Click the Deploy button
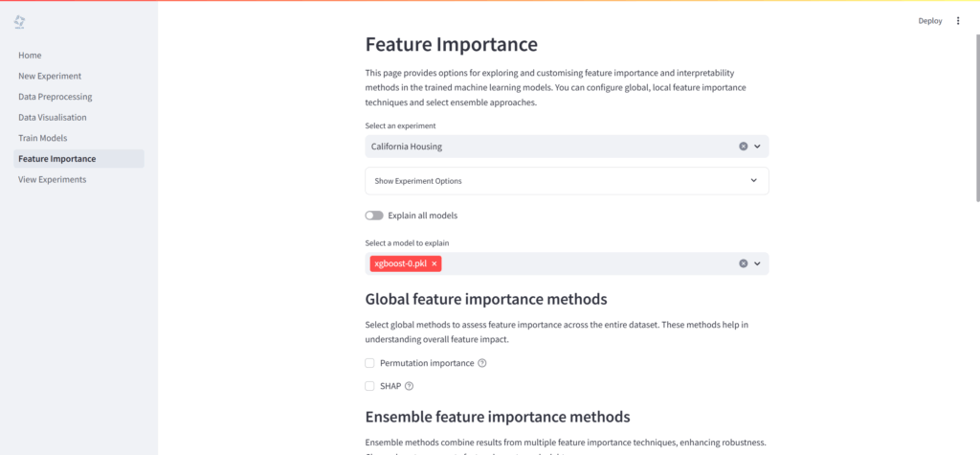Viewport: 980px width, 455px height. [x=929, y=21]
